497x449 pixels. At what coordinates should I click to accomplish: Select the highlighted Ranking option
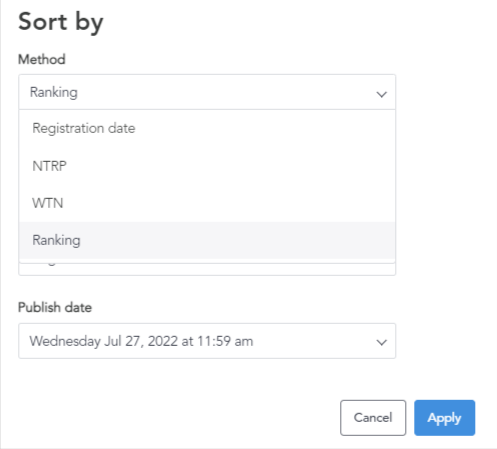point(207,240)
